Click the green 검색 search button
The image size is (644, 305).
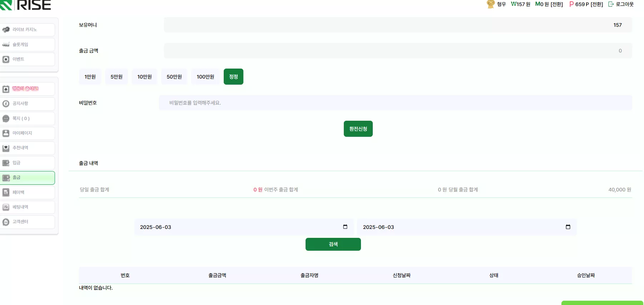pos(333,244)
